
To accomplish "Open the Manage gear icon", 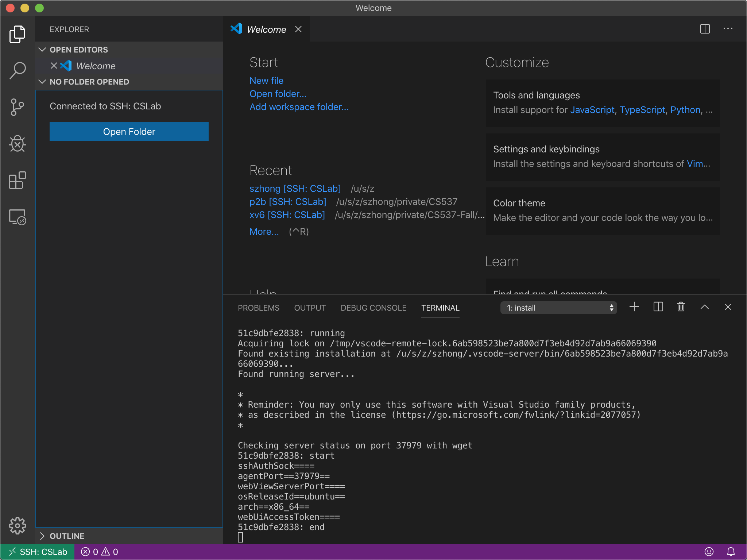I will pos(17,525).
